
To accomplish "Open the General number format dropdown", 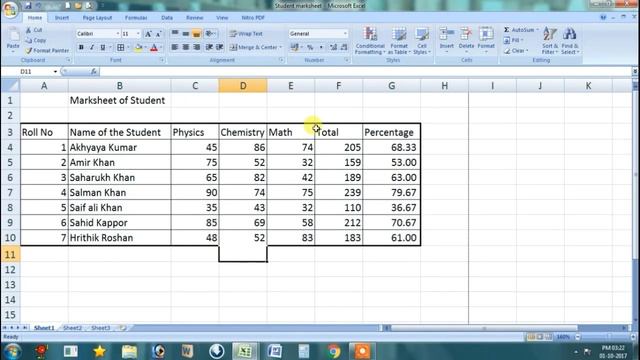I will click(345, 34).
